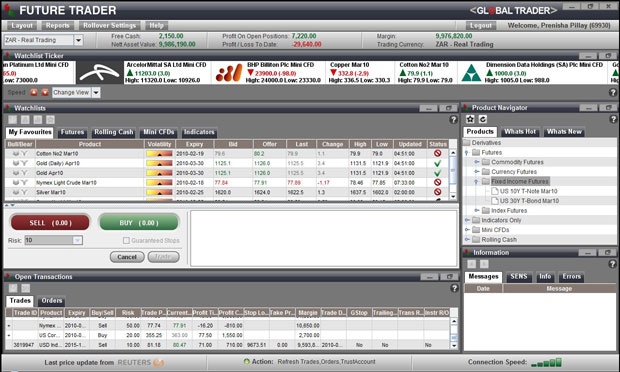The width and height of the screenshot is (620, 372).
Task: Select US 30Y T-Bond Mar10 in product tree
Action: coord(529,201)
